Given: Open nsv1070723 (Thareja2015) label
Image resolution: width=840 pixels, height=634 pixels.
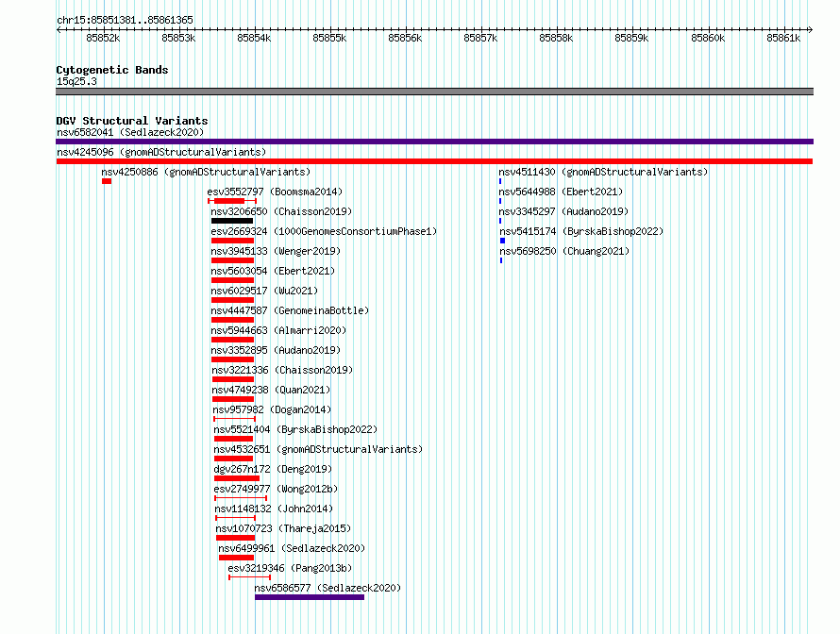Looking at the screenshot, I should point(283,528).
